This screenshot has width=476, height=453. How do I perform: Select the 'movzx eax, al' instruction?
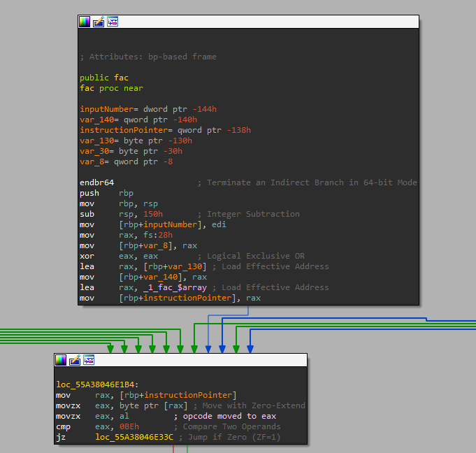click(x=92, y=416)
